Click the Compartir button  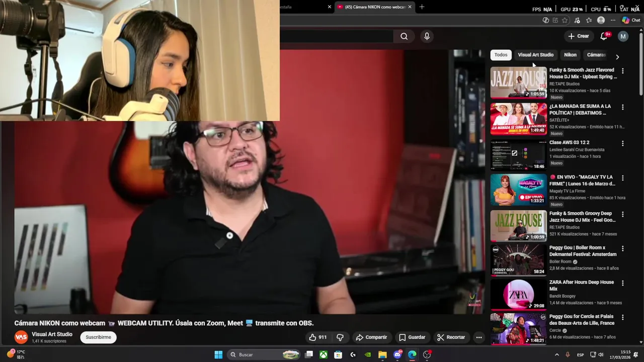[371, 337]
